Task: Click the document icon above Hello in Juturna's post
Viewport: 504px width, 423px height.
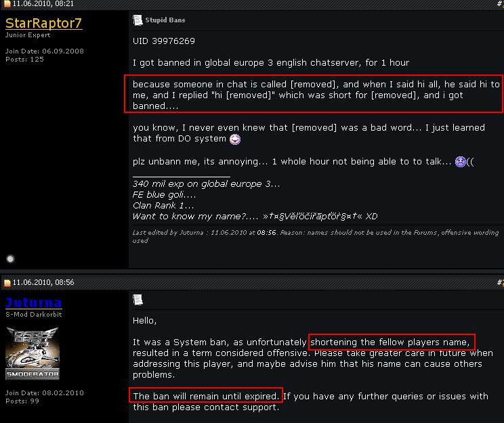Action: [138, 300]
